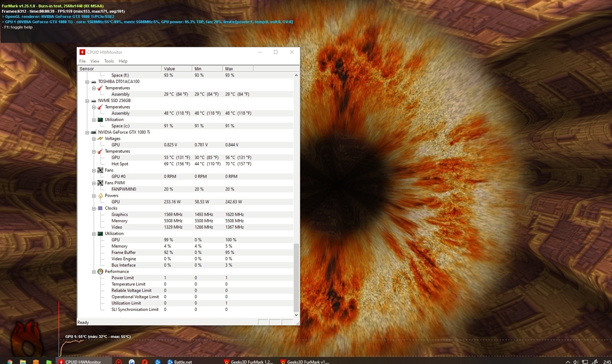Switch to Geeks3D FurMark v1 taskbar window
Image resolution: width=612 pixels, height=364 pixels.
coord(305,361)
